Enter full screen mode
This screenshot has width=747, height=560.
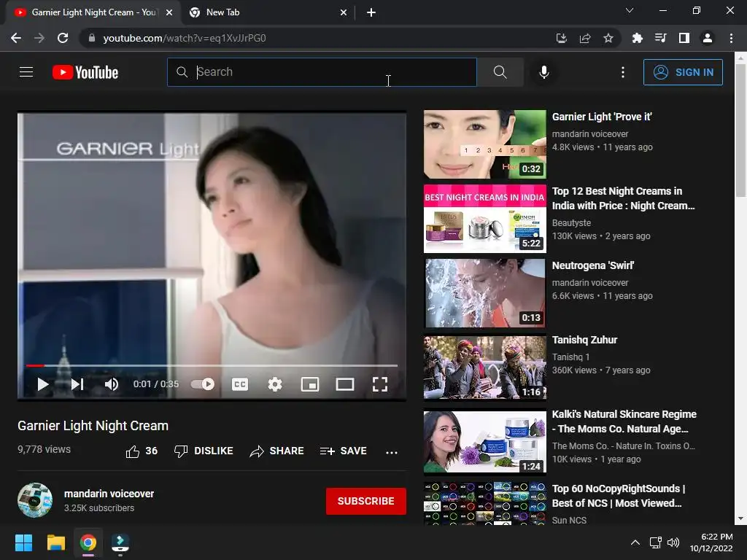tap(379, 384)
